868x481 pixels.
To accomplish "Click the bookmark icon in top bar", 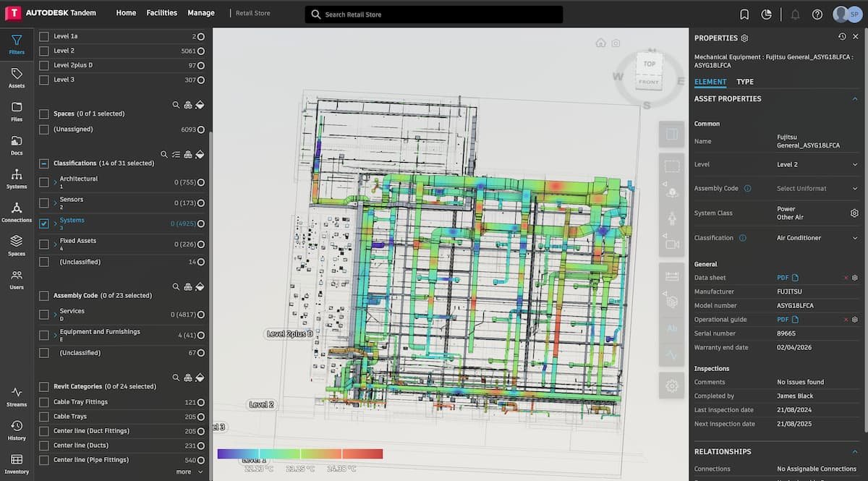I will [x=744, y=14].
